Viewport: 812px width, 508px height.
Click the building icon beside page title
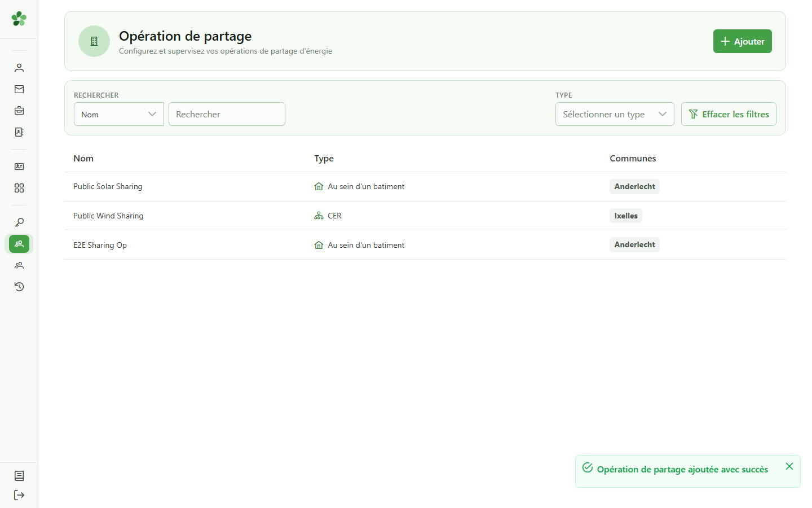click(94, 41)
